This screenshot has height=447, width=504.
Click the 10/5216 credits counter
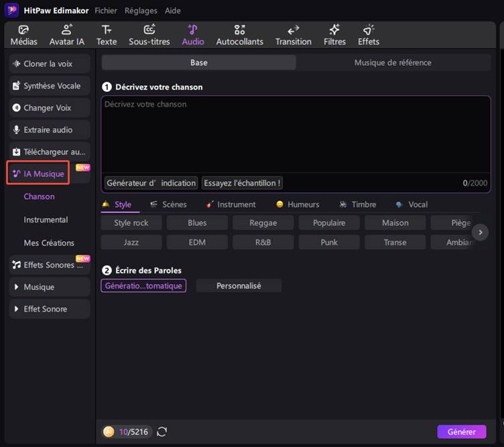click(x=134, y=432)
